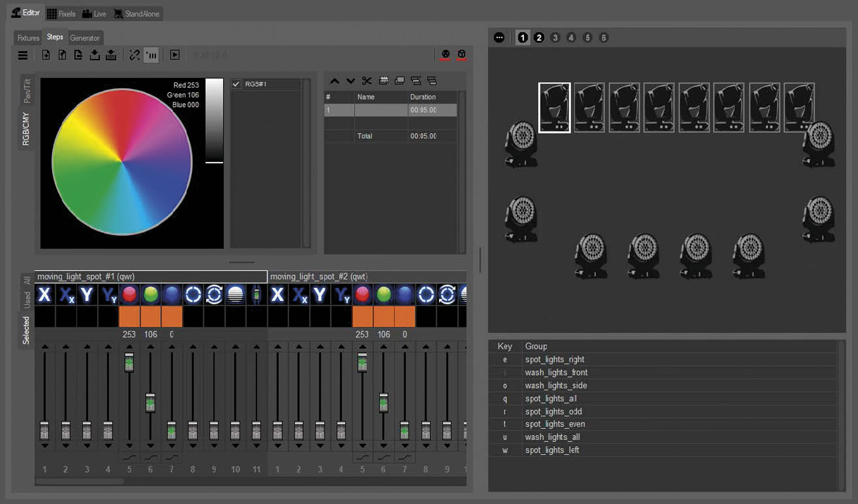
Task: Open the ellipsis options menu above stage view
Action: pos(499,38)
